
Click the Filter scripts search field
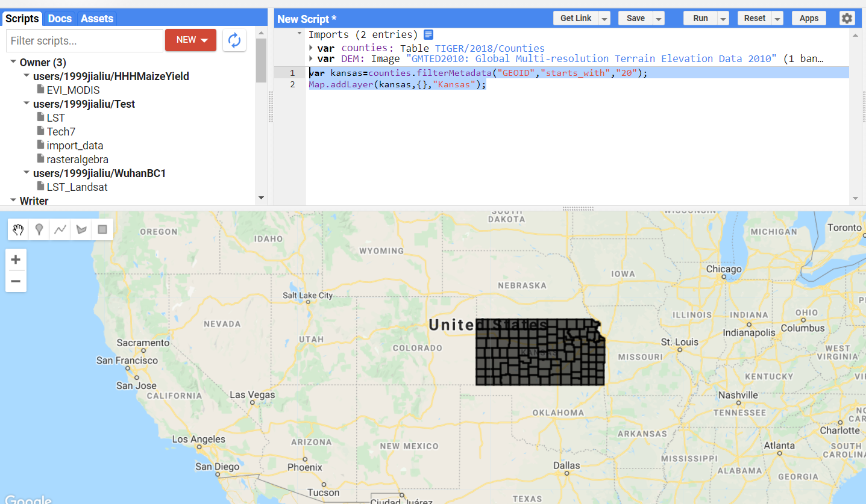point(84,40)
